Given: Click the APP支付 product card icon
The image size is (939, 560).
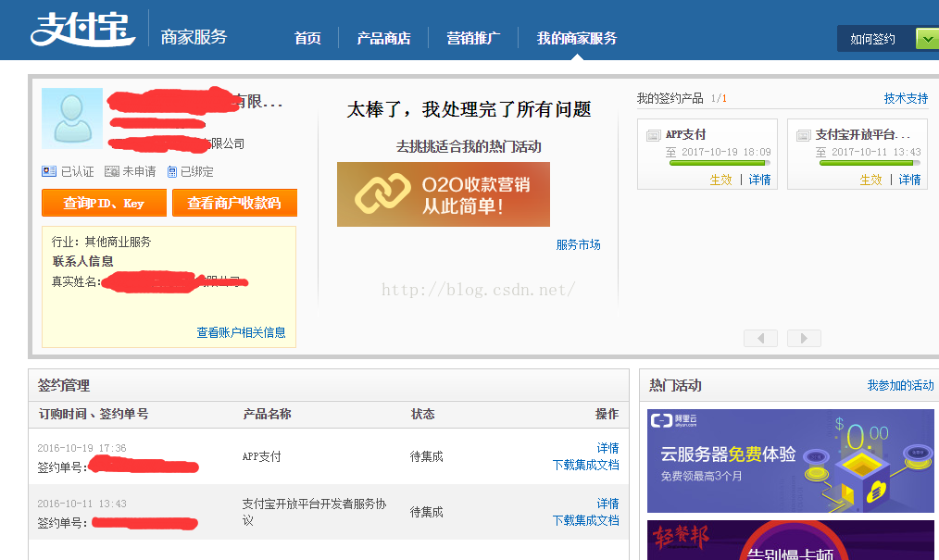Looking at the screenshot, I should [x=654, y=136].
